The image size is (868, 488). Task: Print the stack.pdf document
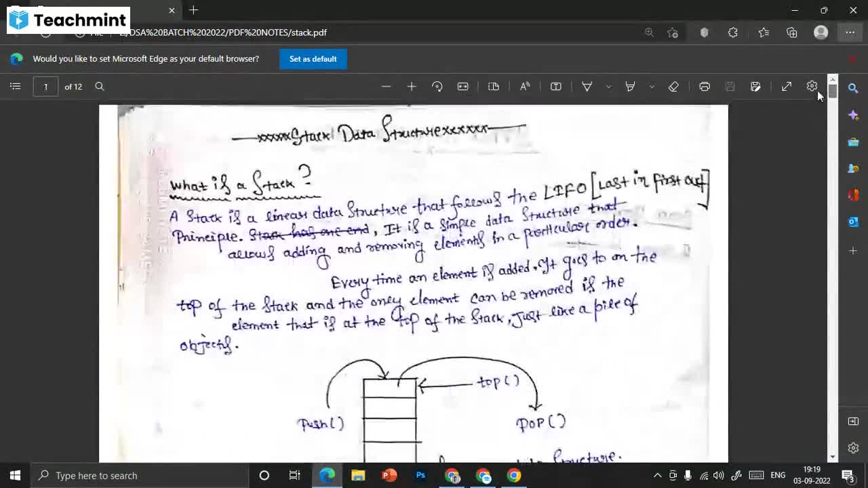705,86
